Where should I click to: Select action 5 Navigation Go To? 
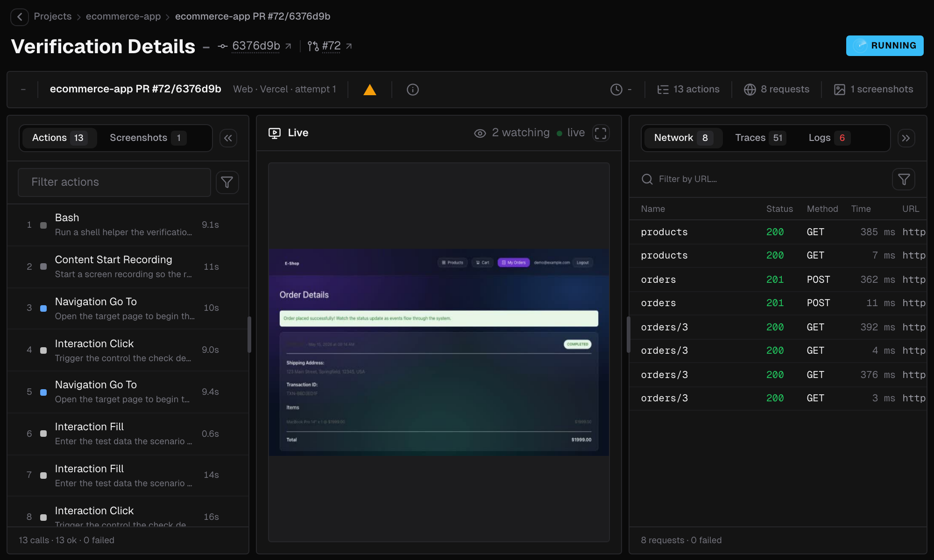click(128, 392)
